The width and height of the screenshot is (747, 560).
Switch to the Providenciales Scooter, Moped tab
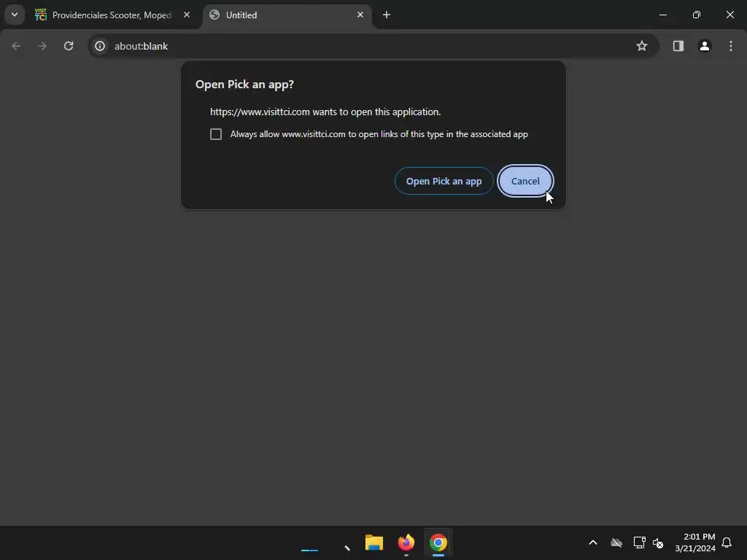pos(112,15)
